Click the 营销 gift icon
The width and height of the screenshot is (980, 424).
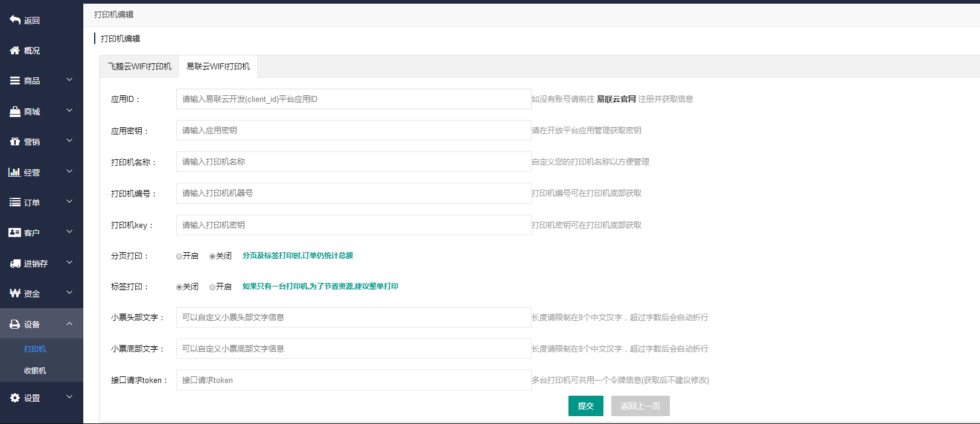click(x=15, y=142)
